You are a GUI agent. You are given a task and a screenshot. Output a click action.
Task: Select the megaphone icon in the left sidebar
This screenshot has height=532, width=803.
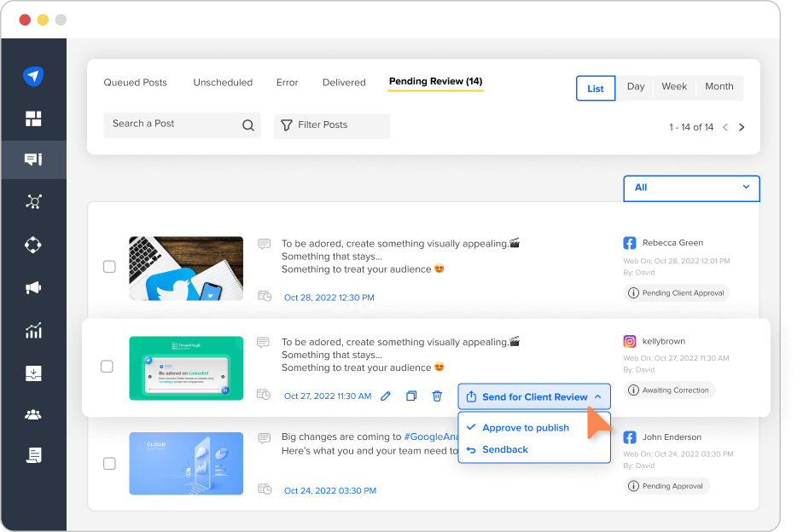tap(33, 287)
